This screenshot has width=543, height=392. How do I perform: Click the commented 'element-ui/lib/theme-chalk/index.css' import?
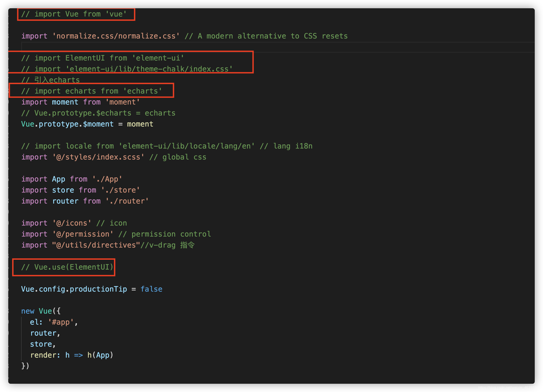point(127,69)
